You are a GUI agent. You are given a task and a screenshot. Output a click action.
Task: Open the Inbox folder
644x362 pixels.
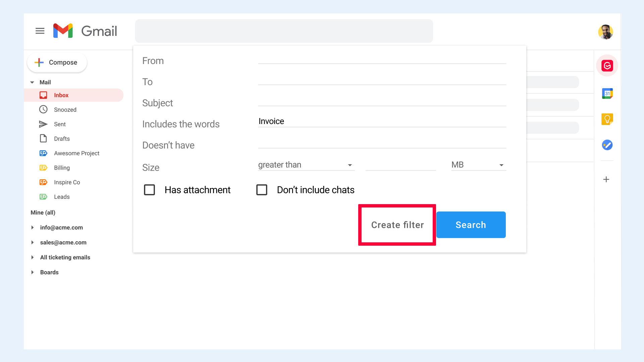click(74, 95)
